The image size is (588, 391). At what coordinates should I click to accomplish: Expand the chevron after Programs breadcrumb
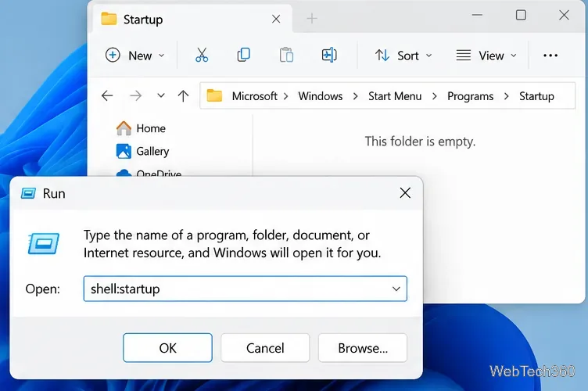click(506, 96)
